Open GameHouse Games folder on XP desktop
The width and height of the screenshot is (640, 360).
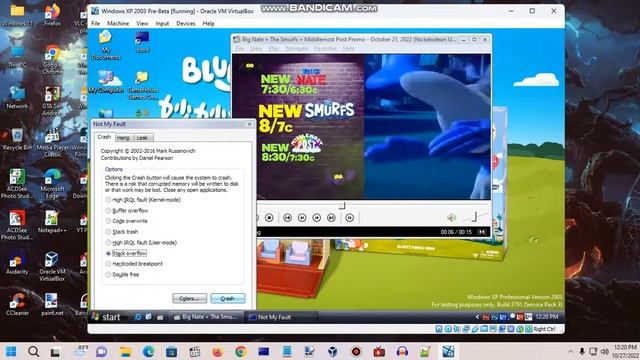pos(142,86)
